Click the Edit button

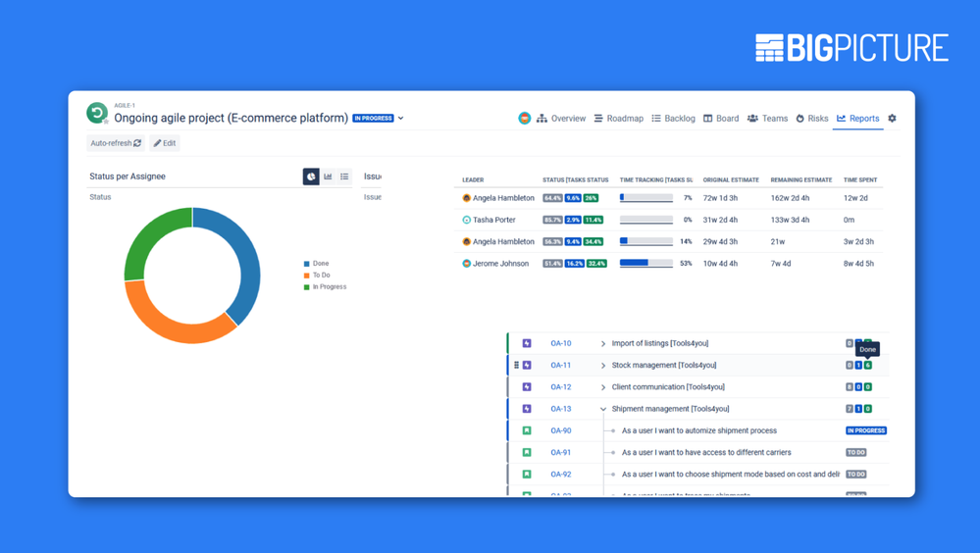point(165,143)
